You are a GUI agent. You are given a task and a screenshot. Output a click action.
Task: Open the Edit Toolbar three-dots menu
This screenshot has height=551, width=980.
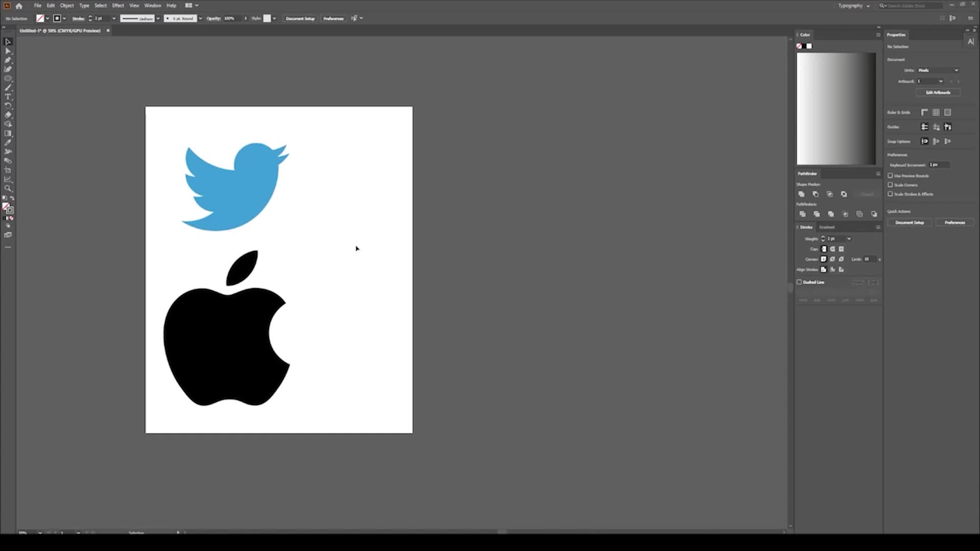tap(8, 247)
